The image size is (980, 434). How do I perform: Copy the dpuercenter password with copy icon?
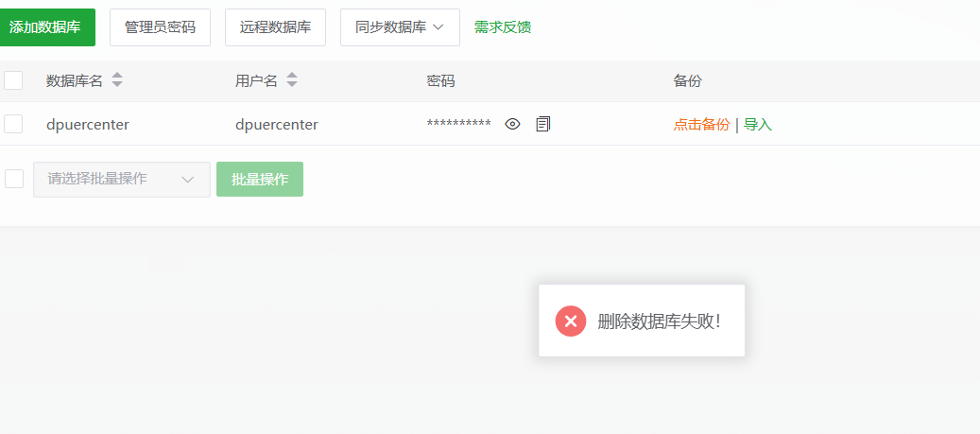pyautogui.click(x=543, y=125)
